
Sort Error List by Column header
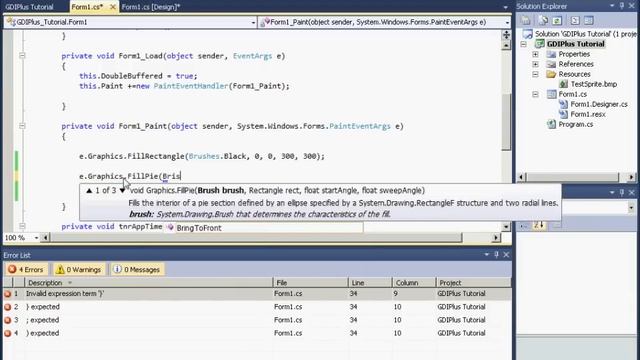pos(413,282)
